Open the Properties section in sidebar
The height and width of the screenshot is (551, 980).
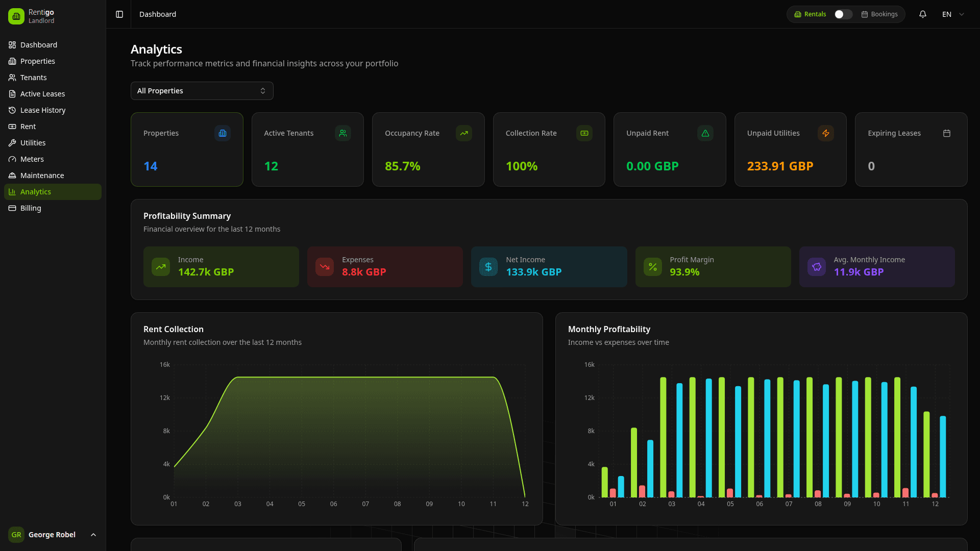[37, 61]
